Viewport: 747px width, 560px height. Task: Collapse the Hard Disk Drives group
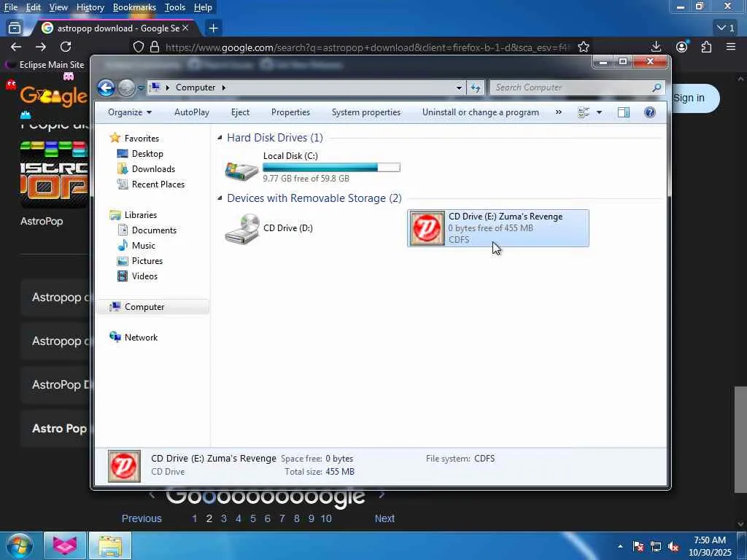pos(220,138)
